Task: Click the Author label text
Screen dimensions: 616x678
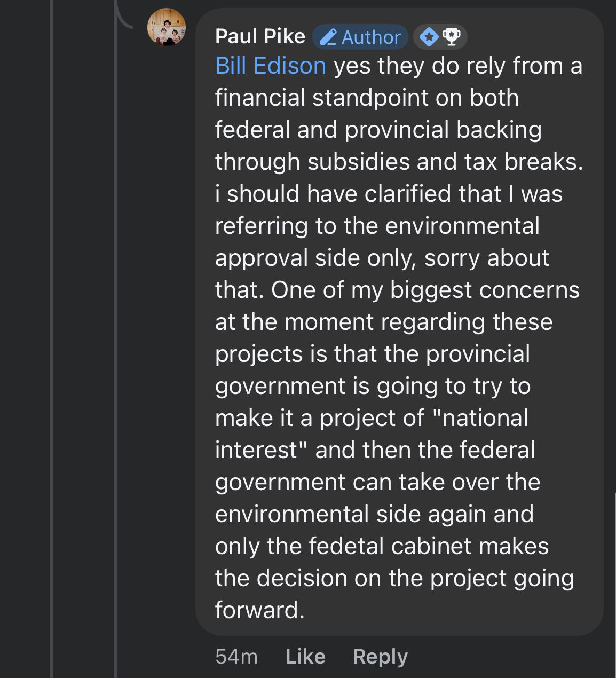Action: pyautogui.click(x=371, y=37)
